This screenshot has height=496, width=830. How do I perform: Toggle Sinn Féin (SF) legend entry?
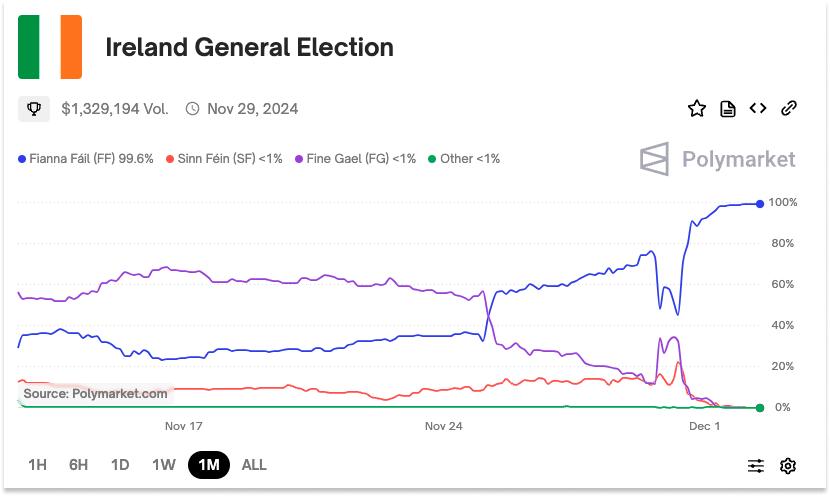click(x=224, y=159)
